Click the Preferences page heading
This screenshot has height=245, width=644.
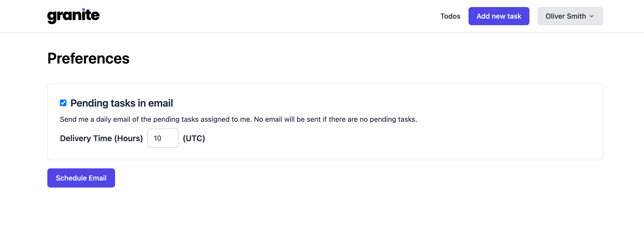coord(88,58)
